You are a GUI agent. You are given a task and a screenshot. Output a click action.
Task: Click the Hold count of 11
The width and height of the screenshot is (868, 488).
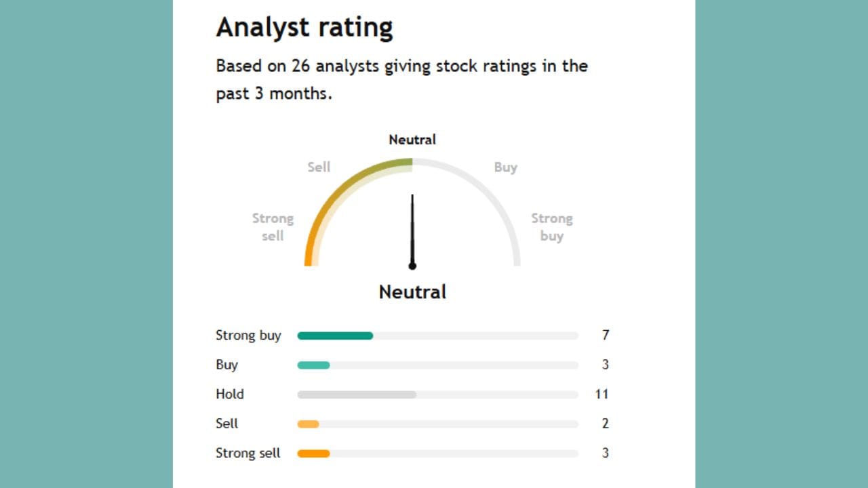[601, 394]
